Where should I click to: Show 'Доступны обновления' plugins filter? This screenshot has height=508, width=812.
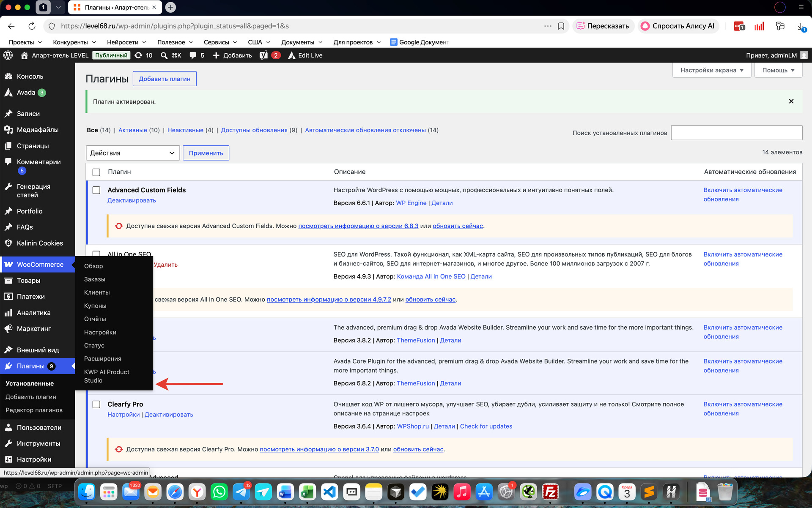[254, 130]
